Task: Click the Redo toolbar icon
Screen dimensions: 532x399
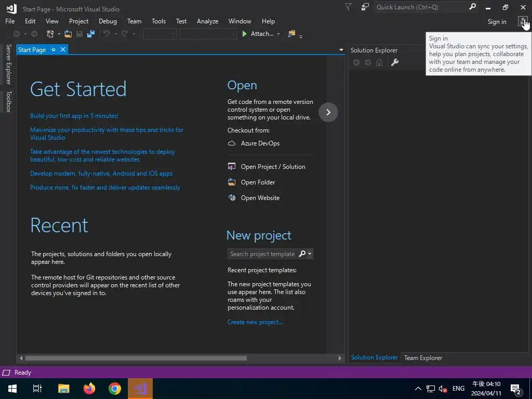Action: tap(125, 34)
